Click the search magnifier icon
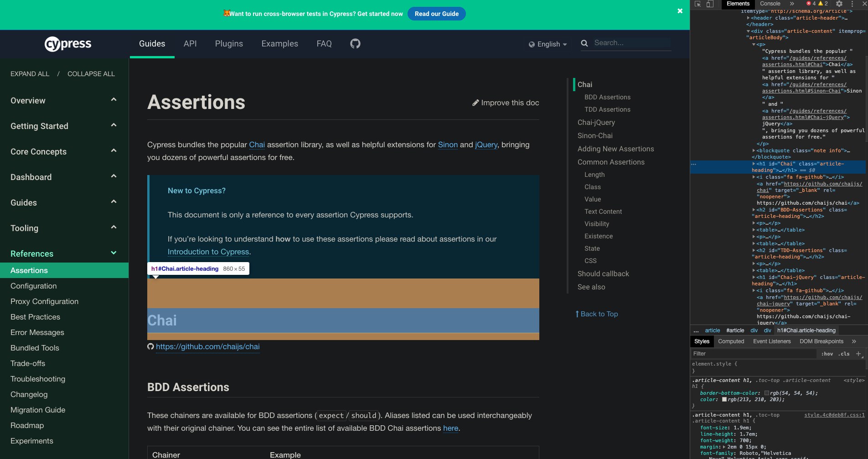 coord(584,43)
